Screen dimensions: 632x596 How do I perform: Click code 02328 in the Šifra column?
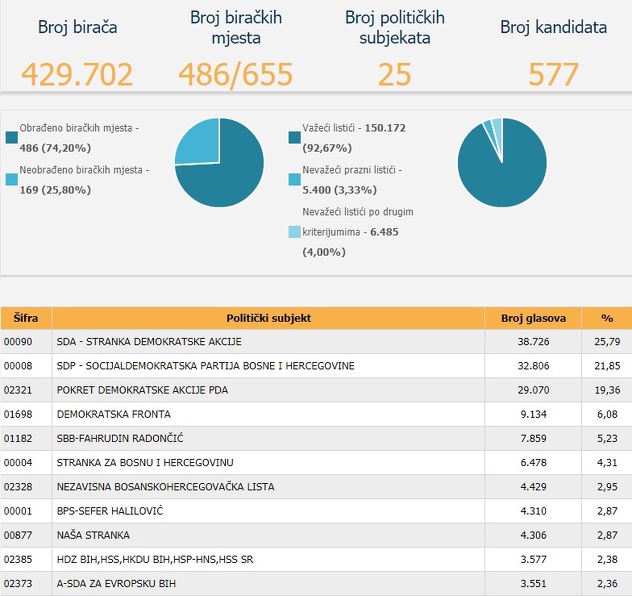(x=18, y=487)
